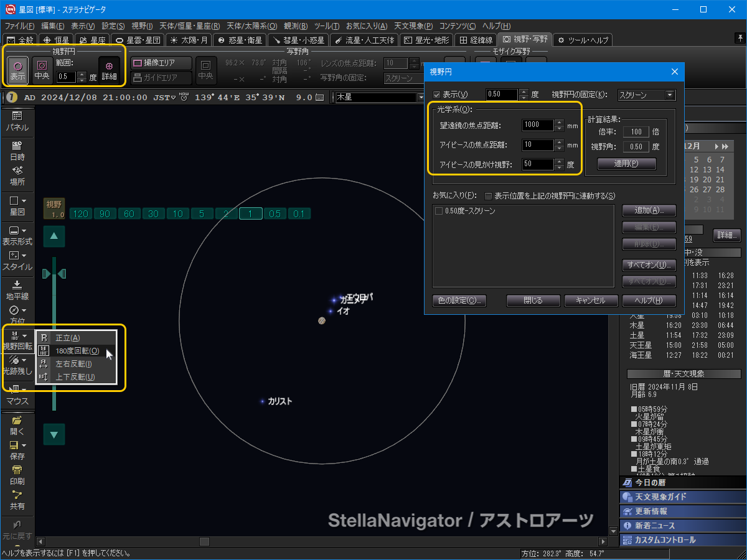The height and width of the screenshot is (560, 747).
Task: Expand the 木星 target object combo box
Action: 421,98
